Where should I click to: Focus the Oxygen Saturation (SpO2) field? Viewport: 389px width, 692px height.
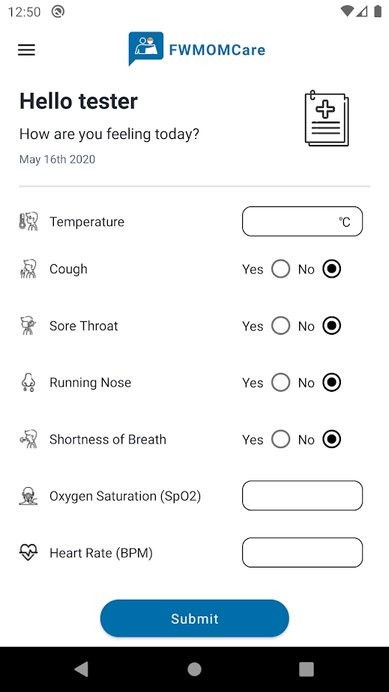(302, 496)
